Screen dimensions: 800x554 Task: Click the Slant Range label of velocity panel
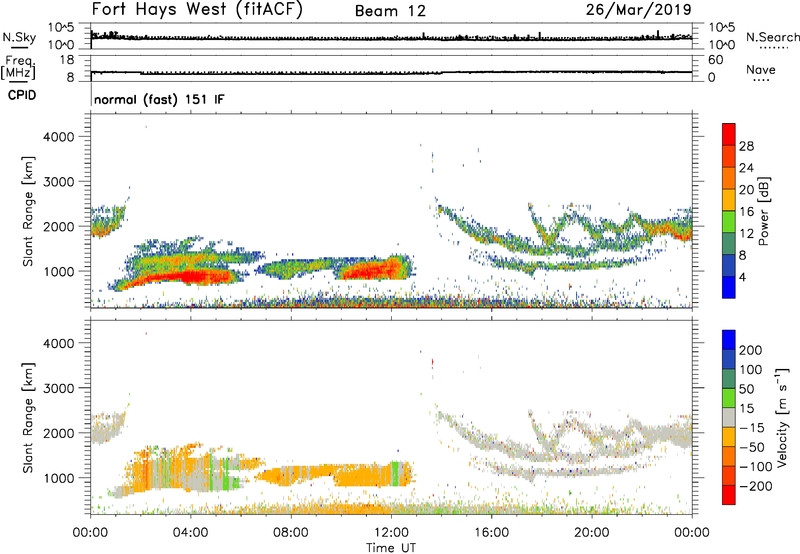tap(28, 418)
